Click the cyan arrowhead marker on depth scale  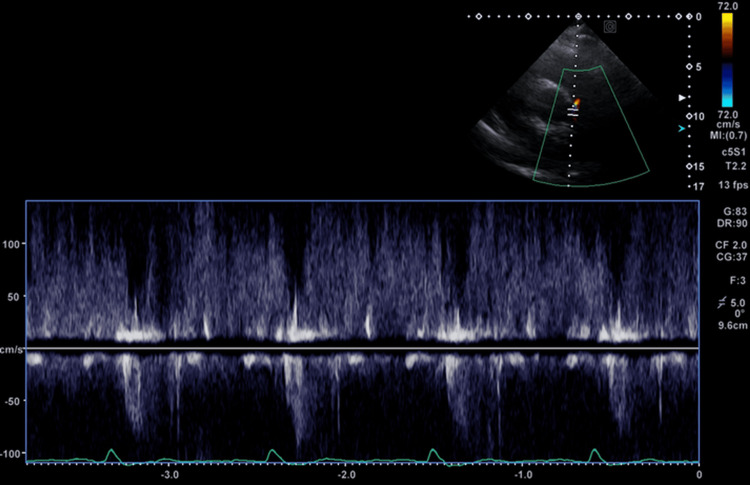click(x=682, y=128)
